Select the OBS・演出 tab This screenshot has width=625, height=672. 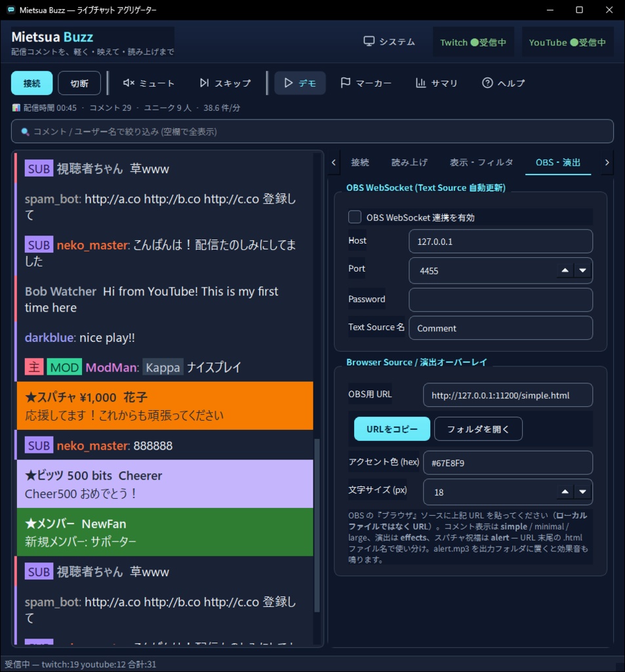557,162
